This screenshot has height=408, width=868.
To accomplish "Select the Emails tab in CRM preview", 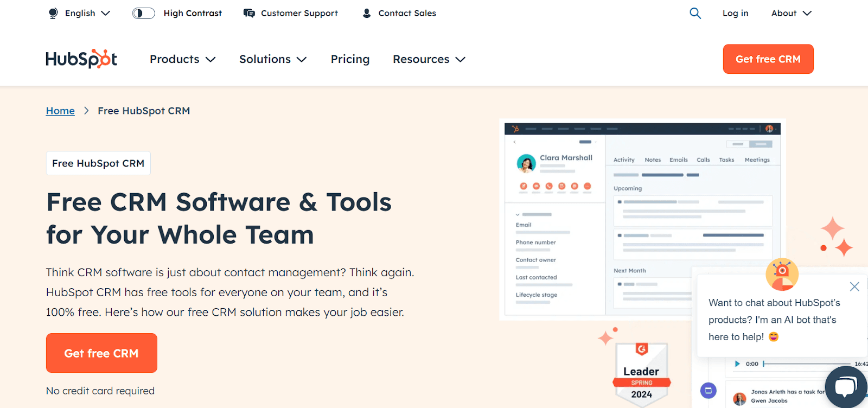I will point(679,160).
